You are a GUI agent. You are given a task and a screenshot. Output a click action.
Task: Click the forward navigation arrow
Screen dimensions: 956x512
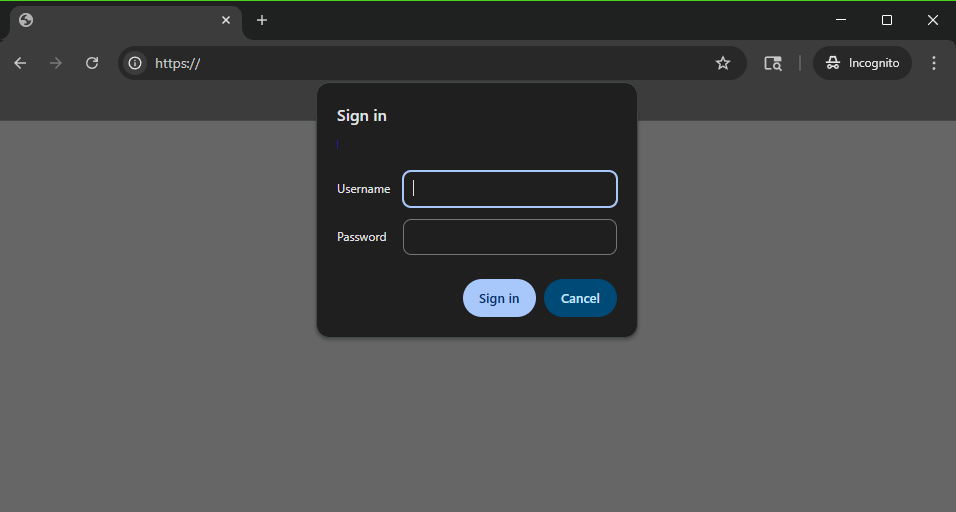pyautogui.click(x=55, y=63)
